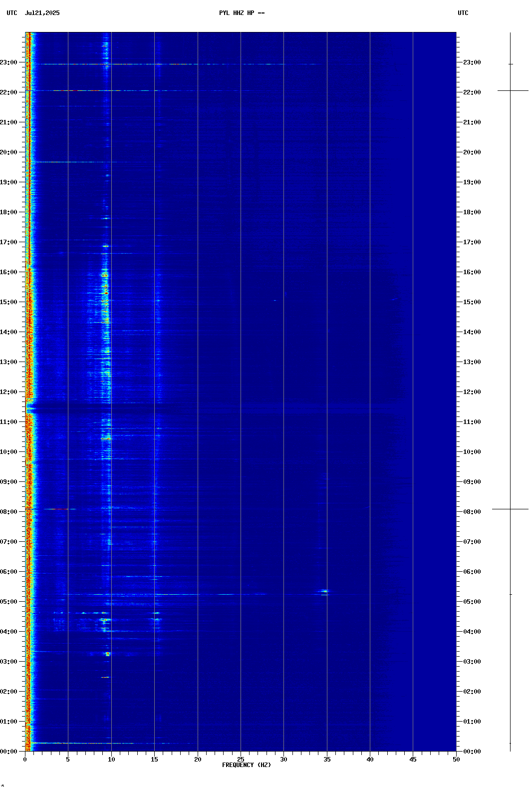This screenshot has height=791, width=532.
Task: Click 22:00 on the right time axis
Action: coord(472,92)
